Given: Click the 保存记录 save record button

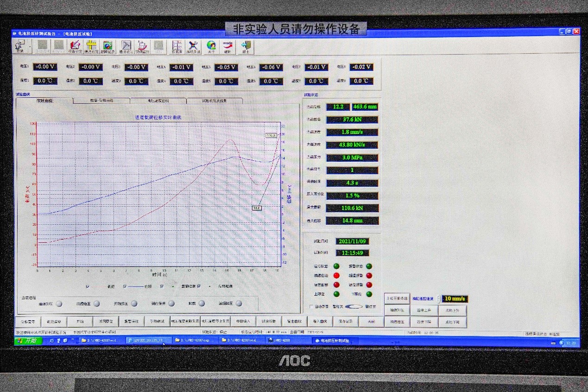Looking at the screenshot, I should (x=346, y=322).
